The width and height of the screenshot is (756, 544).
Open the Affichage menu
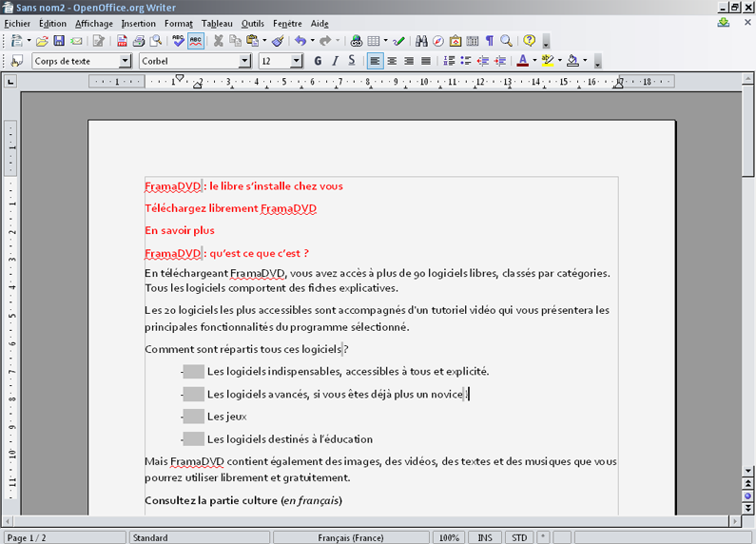click(94, 24)
